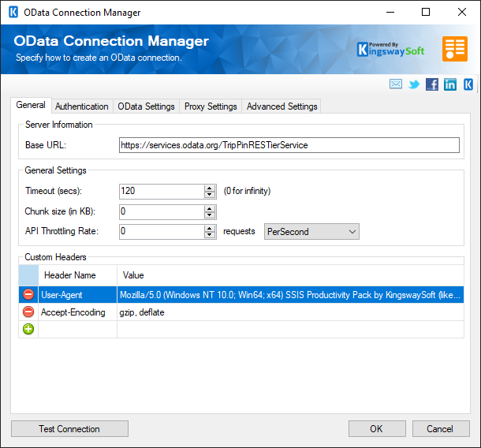Click the Cancel button
This screenshot has width=481, height=448.
441,428
